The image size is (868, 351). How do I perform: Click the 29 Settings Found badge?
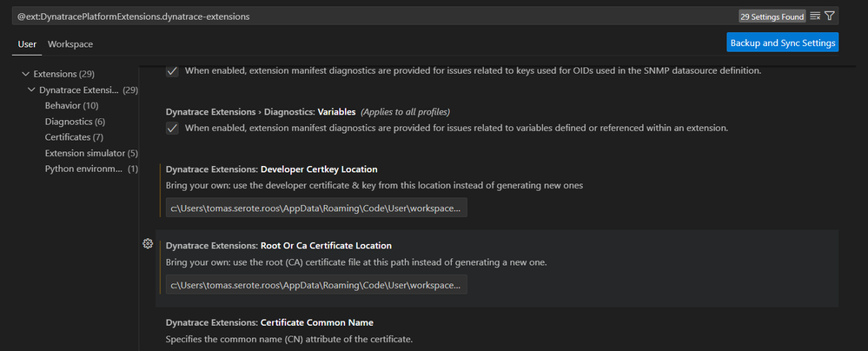point(772,16)
